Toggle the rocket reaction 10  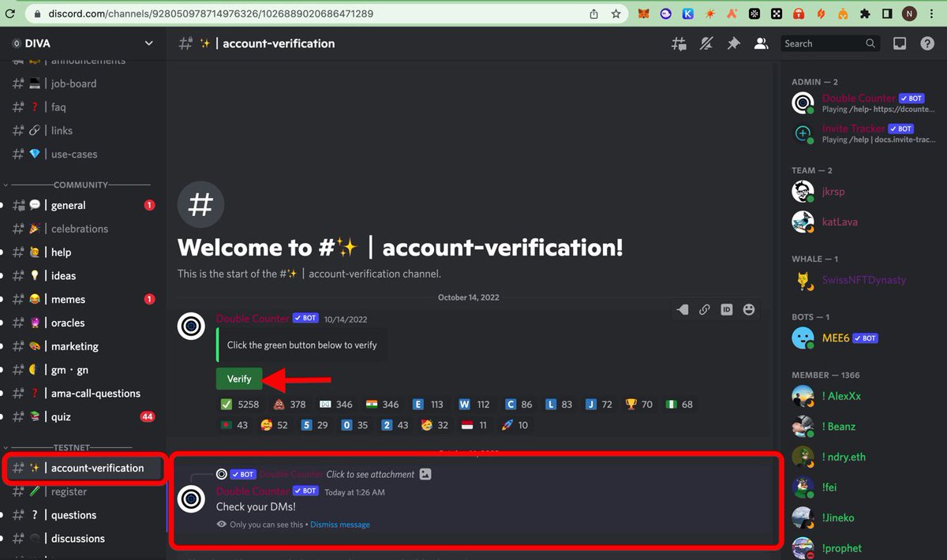[514, 425]
